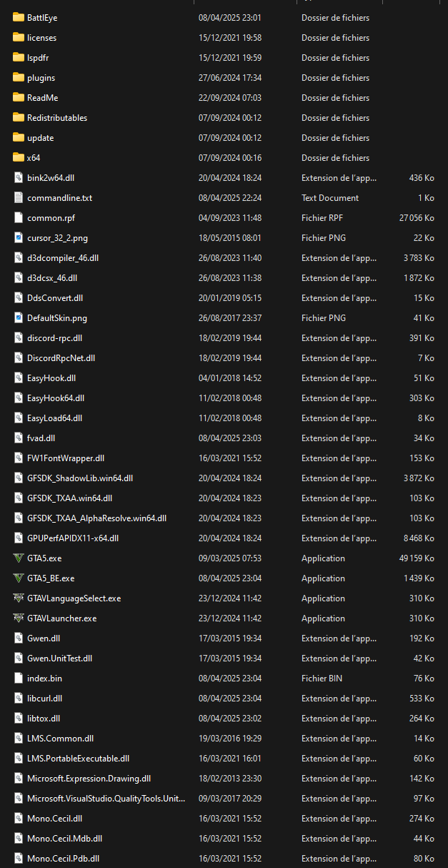Click the common.rpf file icon

(x=19, y=217)
